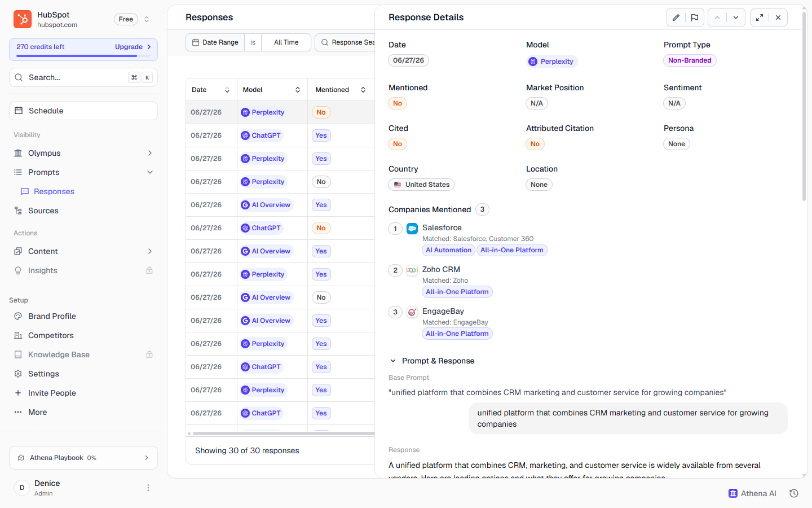Click the HubSpot logo icon
The height and width of the screenshot is (508, 812).
pos(23,19)
